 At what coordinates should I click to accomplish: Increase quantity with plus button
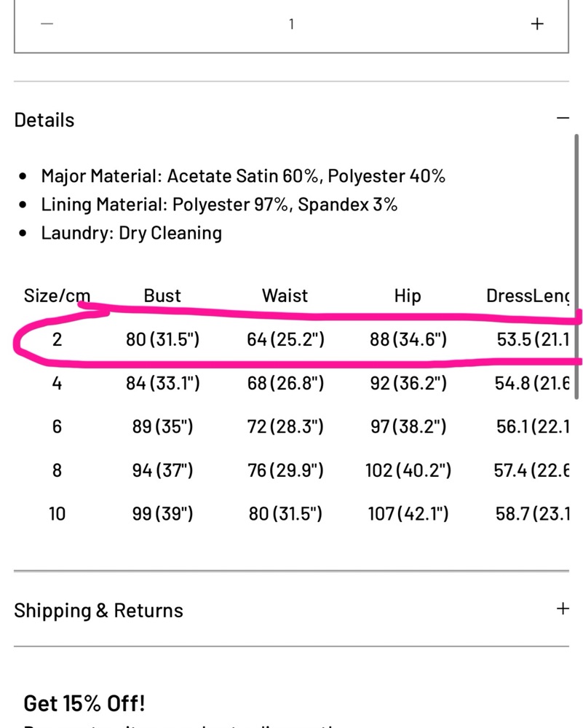tap(537, 24)
